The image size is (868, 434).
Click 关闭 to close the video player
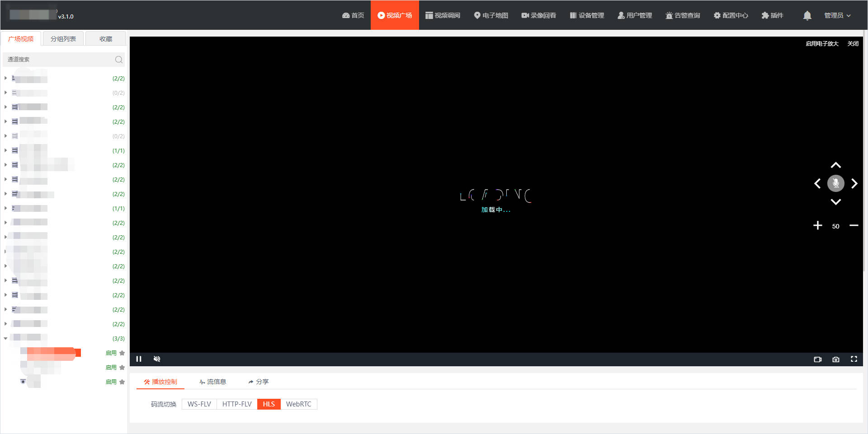(x=853, y=44)
